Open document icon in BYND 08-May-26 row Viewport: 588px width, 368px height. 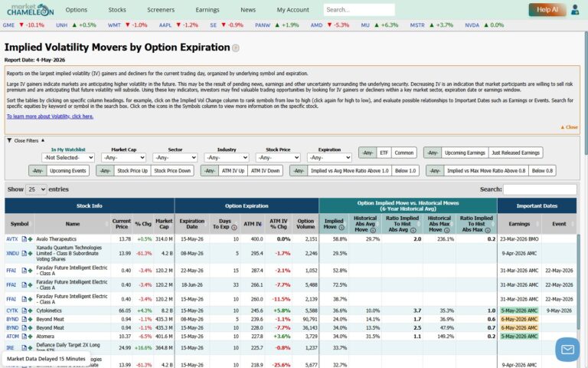click(24, 319)
